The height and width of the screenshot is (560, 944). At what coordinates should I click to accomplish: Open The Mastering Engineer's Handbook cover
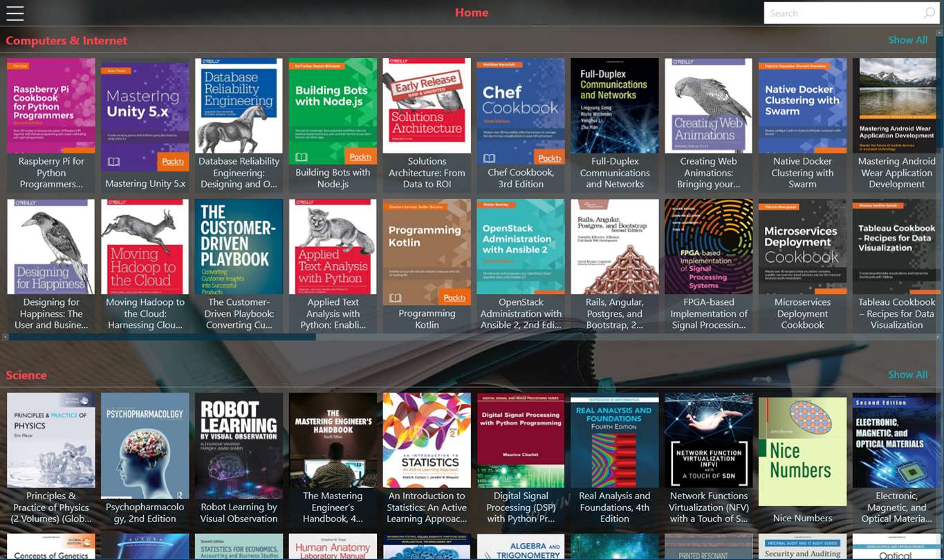pos(333,440)
